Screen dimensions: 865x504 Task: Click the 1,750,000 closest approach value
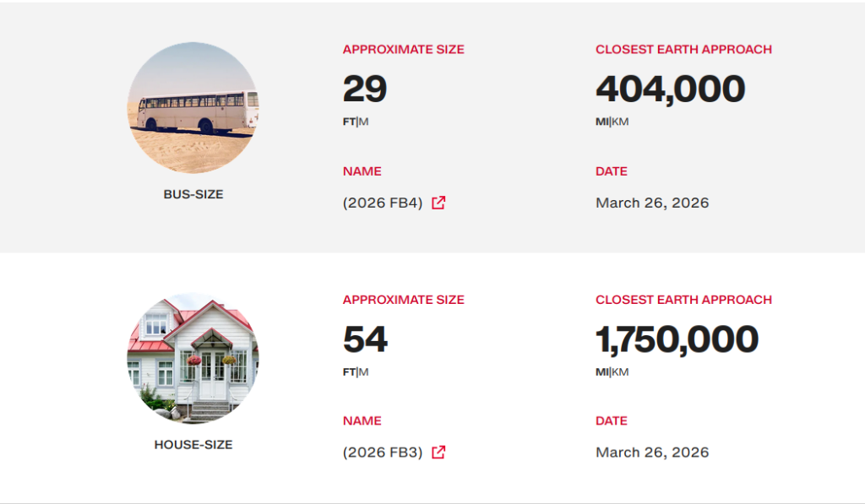pyautogui.click(x=677, y=339)
